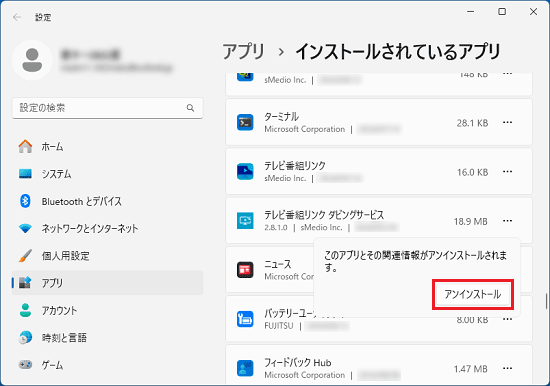Open ネットワークとインターネット settings

point(107,228)
